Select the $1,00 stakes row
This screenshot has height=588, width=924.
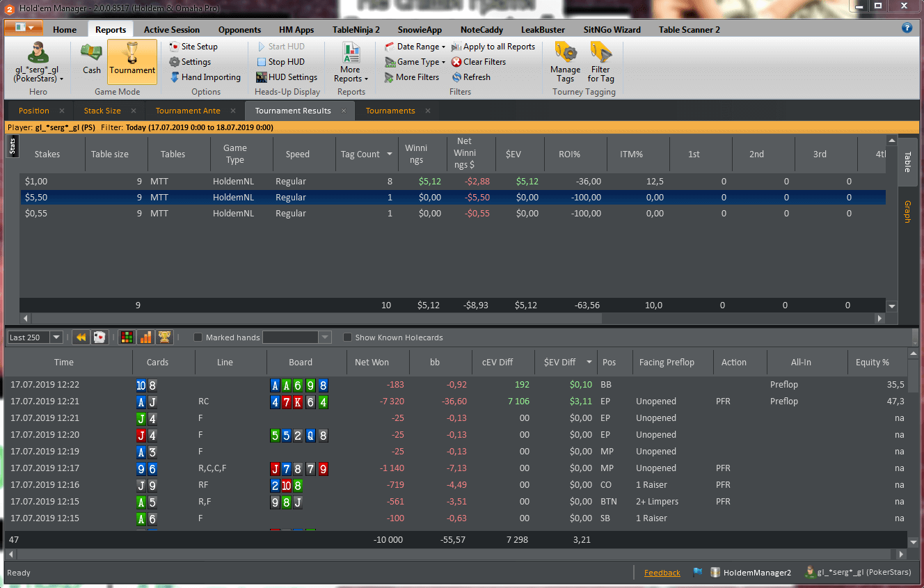(x=452, y=181)
